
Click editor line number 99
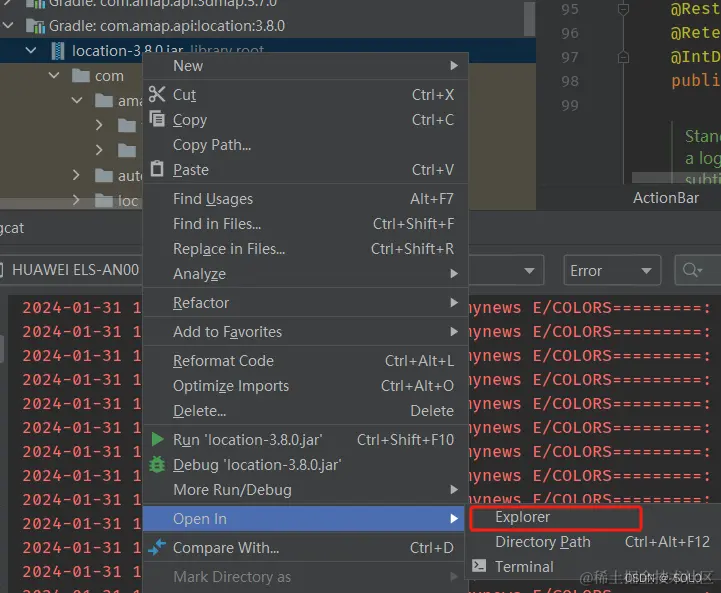[570, 105]
